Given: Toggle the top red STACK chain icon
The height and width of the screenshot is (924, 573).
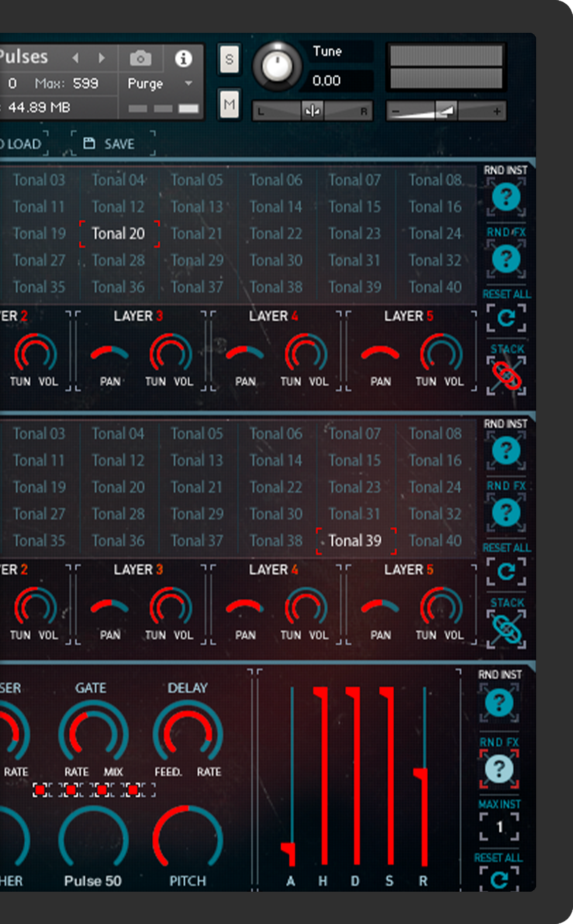Looking at the screenshot, I should click(506, 376).
